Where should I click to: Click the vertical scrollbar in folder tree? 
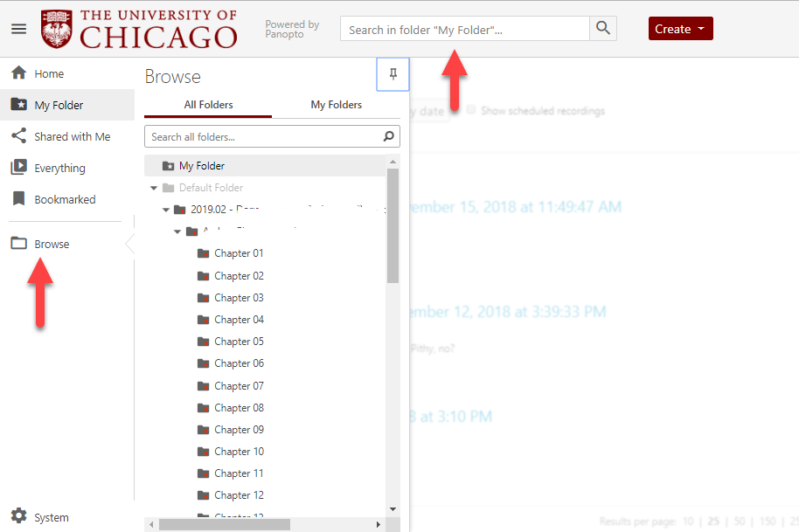pos(393,227)
